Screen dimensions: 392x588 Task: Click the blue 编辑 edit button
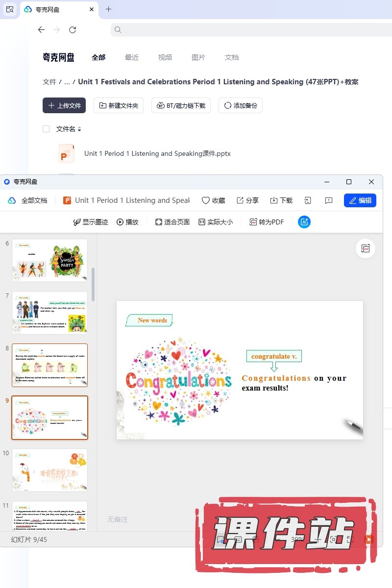360,200
